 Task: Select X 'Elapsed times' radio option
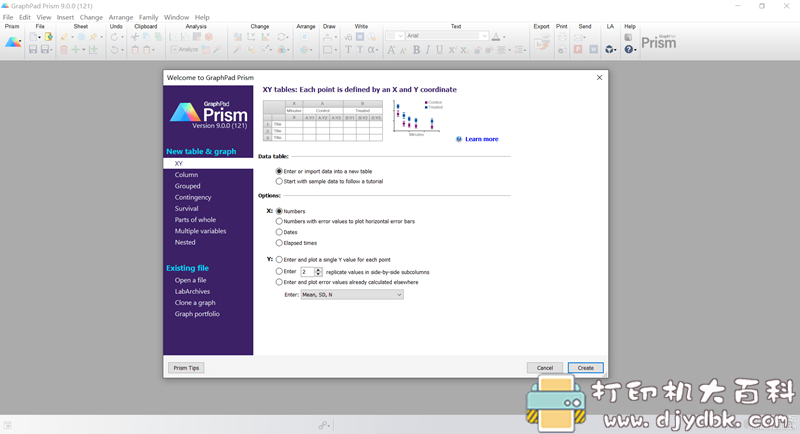click(279, 243)
